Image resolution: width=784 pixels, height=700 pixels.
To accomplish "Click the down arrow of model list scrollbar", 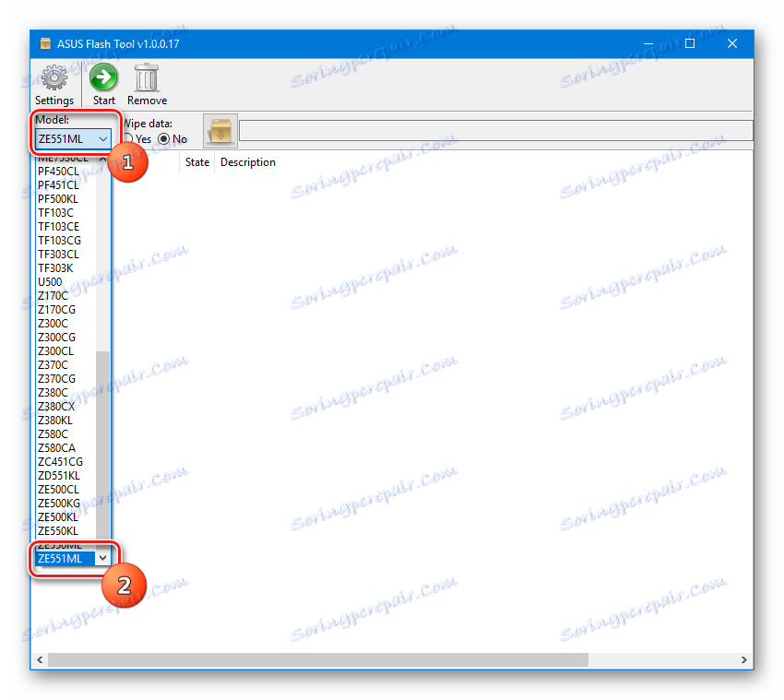I will 103,558.
